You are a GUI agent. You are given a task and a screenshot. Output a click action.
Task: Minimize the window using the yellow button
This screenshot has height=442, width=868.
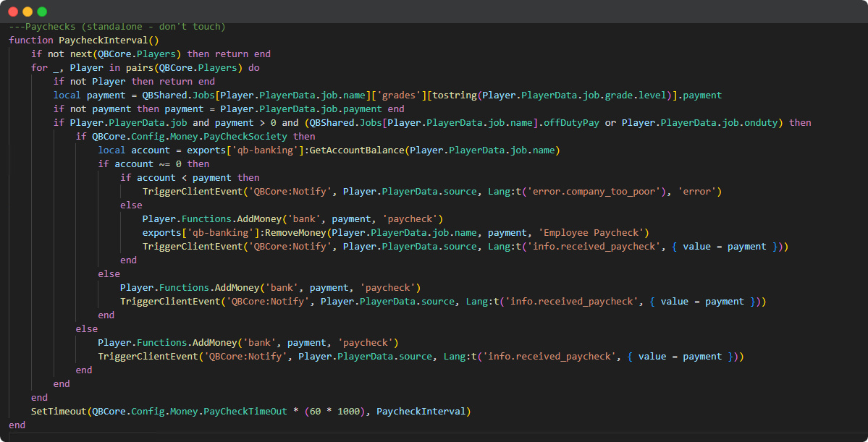tap(27, 12)
